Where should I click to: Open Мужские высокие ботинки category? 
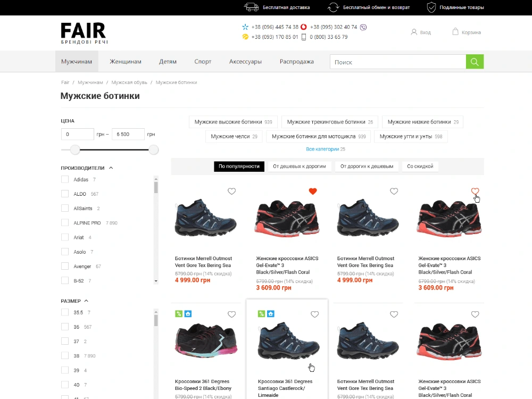pyautogui.click(x=234, y=122)
